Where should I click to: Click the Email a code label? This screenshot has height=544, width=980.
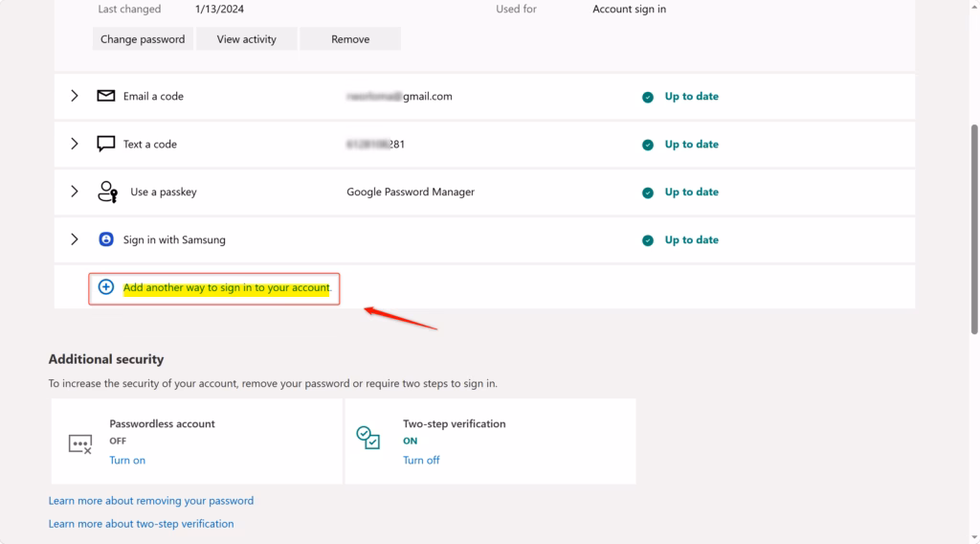click(153, 97)
